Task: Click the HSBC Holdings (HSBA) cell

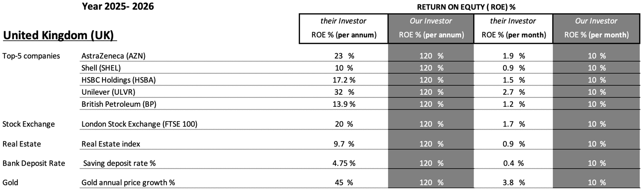Action: tap(120, 80)
